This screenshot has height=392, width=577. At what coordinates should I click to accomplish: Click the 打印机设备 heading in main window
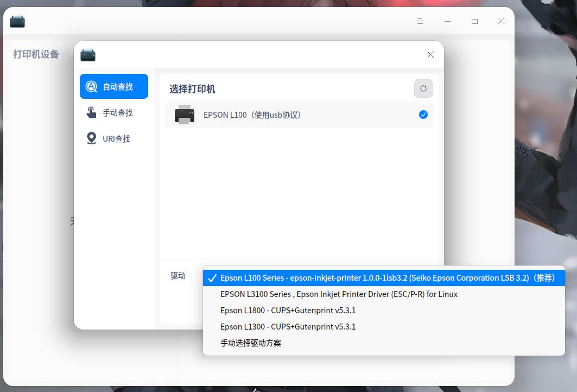click(x=36, y=54)
